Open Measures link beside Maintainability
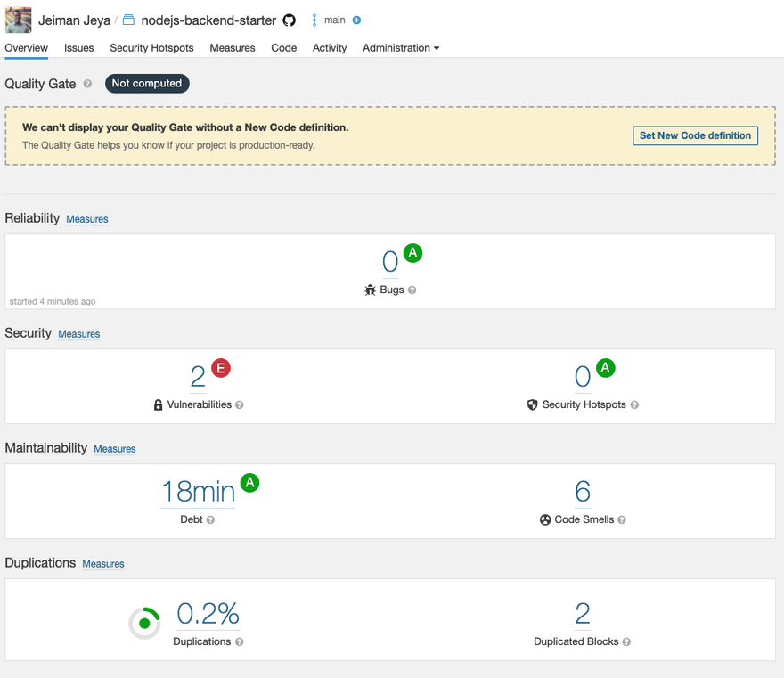The width and height of the screenshot is (784, 678). coord(115,449)
